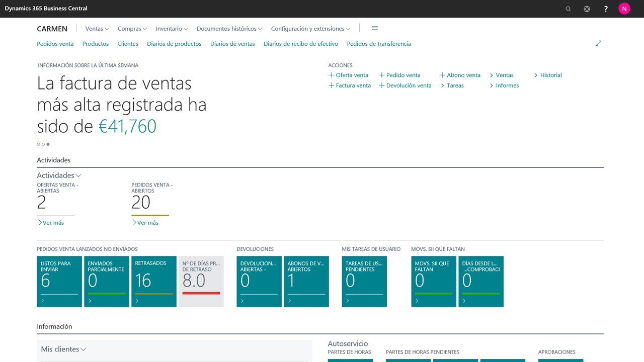Screen dimensions: 644x362
Task: Open the search magnifier icon
Action: pyautogui.click(x=568, y=9)
